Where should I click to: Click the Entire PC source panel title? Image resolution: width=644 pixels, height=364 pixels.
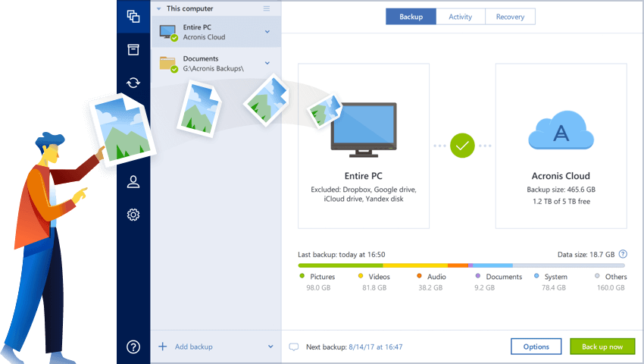pyautogui.click(x=364, y=176)
